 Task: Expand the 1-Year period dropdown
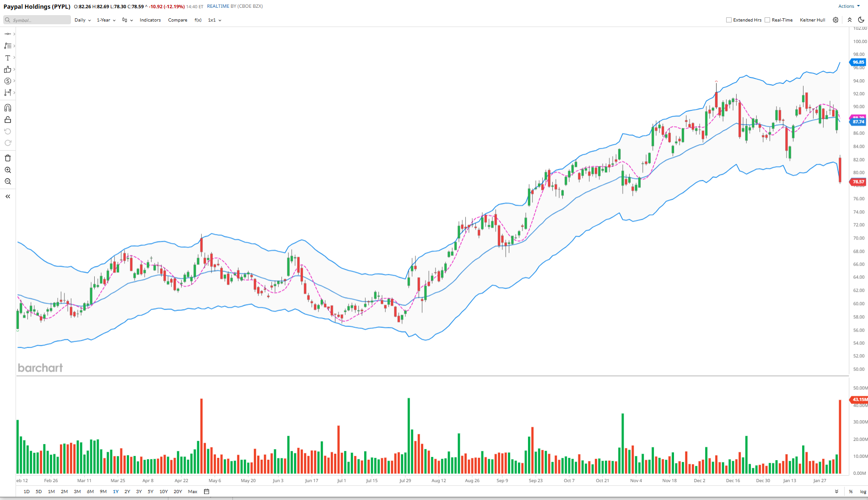[x=106, y=20]
